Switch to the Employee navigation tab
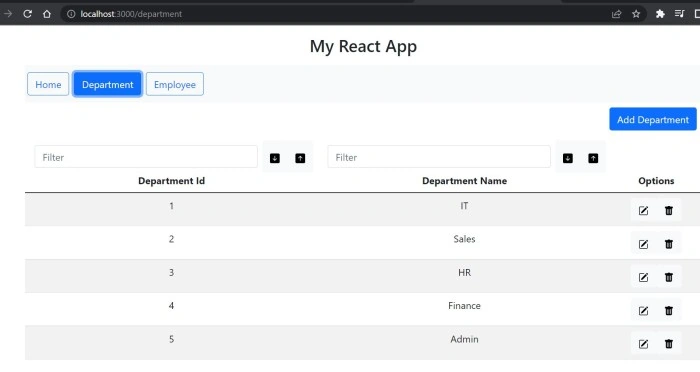Image resolution: width=700 pixels, height=372 pixels. pos(175,84)
